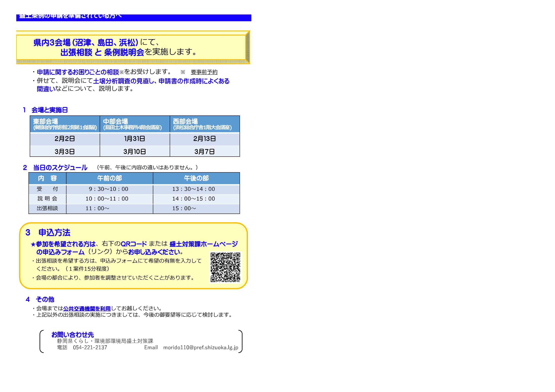Click the 2月2日 date cell

click(x=65, y=139)
